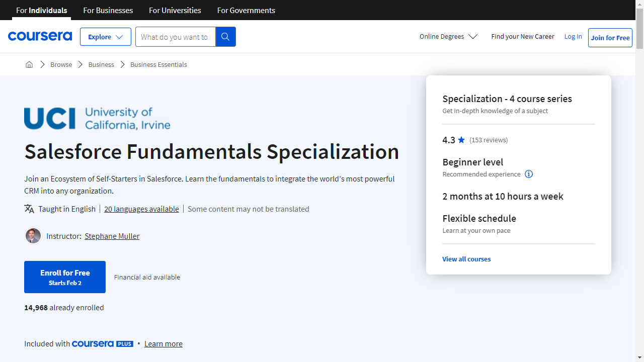Click 2 months at 10 hours a week

[503, 196]
